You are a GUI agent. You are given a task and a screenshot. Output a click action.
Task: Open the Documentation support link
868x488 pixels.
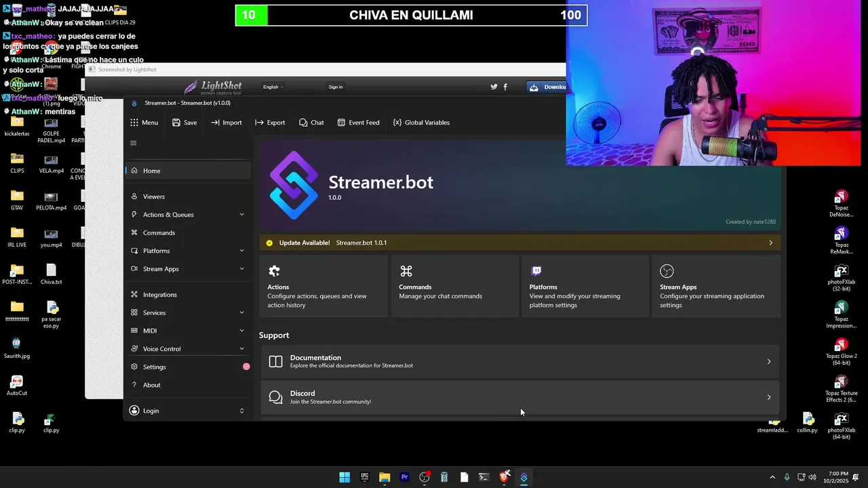[x=520, y=361]
